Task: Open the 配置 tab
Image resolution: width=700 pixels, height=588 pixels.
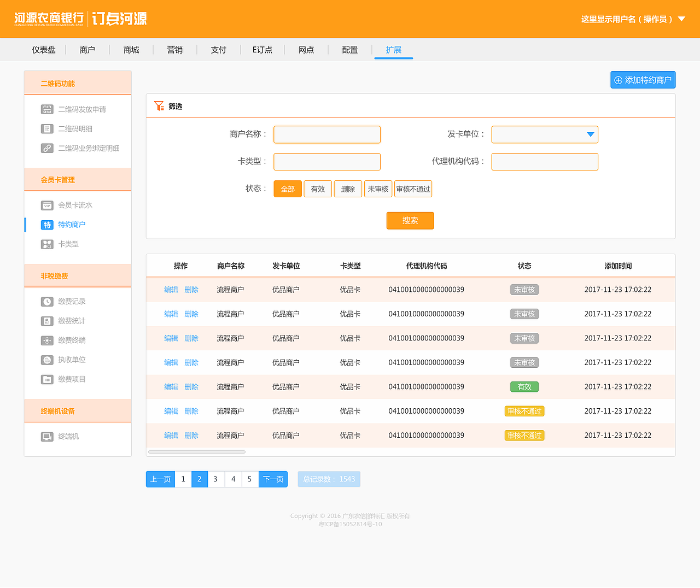Action: click(350, 50)
